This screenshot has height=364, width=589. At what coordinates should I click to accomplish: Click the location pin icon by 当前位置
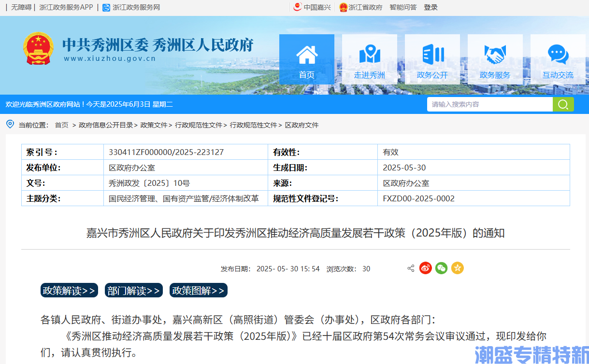[10, 124]
